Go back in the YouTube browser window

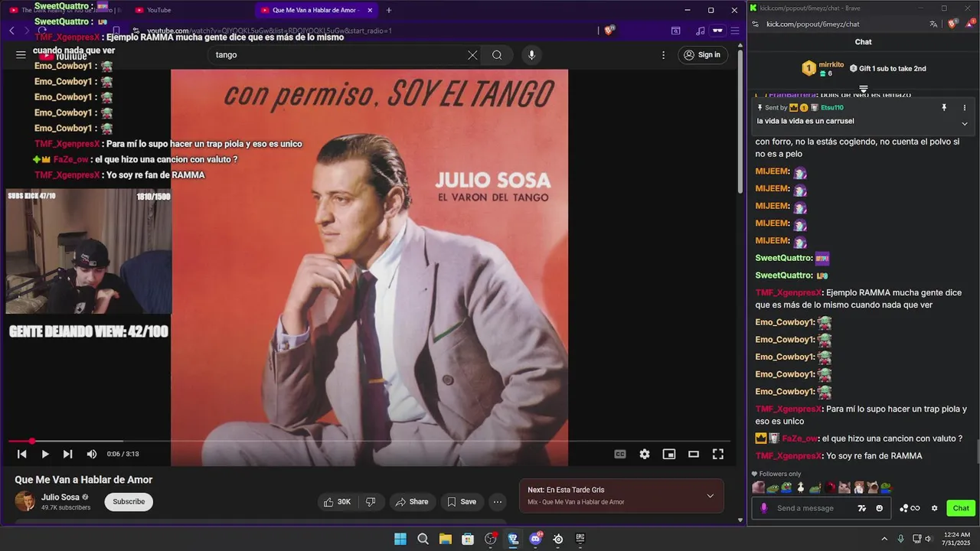(11, 31)
